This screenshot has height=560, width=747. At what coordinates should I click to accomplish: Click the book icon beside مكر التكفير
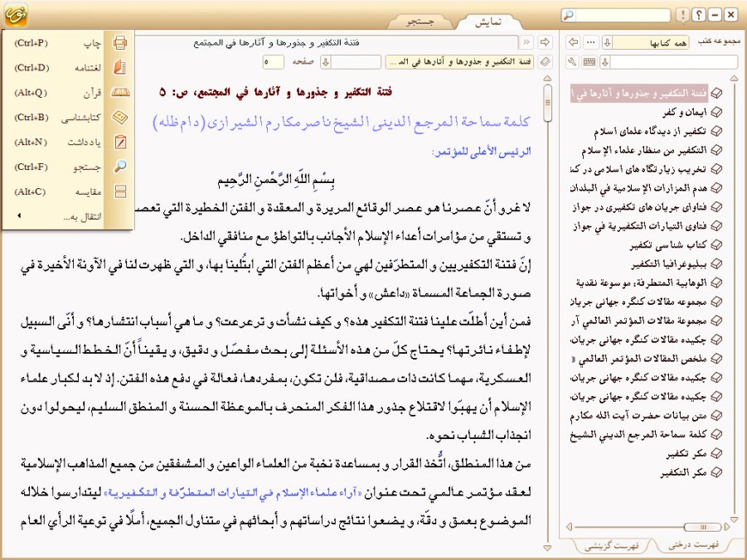click(715, 472)
